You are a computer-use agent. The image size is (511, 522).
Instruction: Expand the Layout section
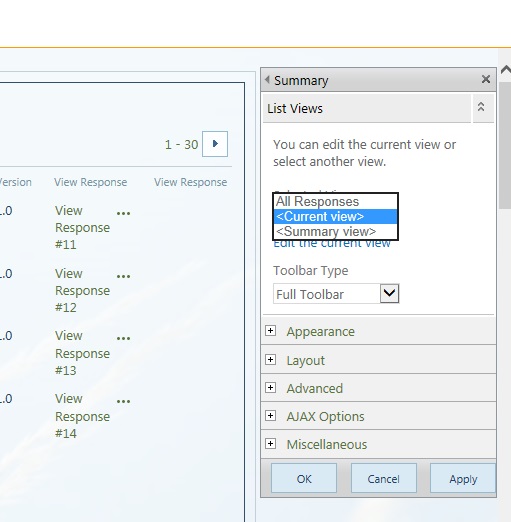tap(270, 360)
